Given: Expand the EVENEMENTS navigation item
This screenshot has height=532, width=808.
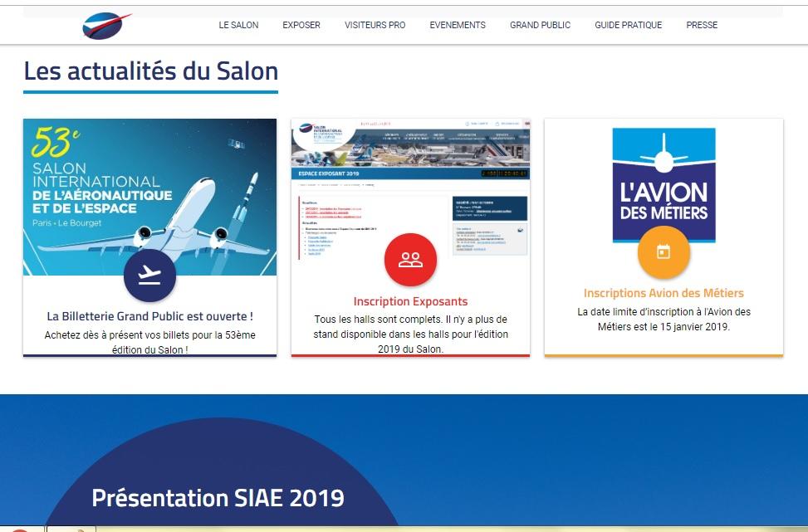Looking at the screenshot, I should [x=458, y=25].
